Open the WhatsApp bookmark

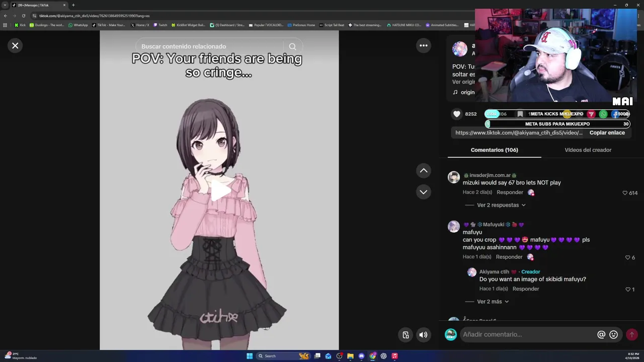click(x=78, y=25)
